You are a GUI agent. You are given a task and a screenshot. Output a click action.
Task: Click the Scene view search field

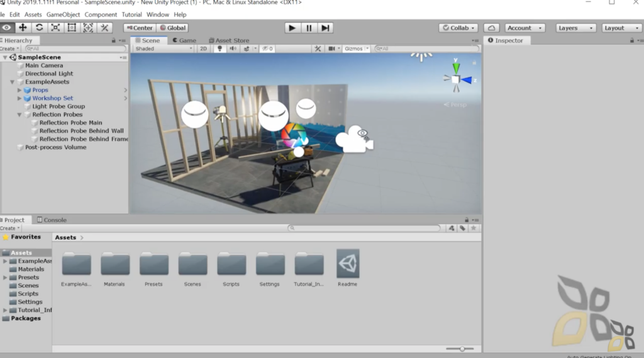pyautogui.click(x=427, y=48)
